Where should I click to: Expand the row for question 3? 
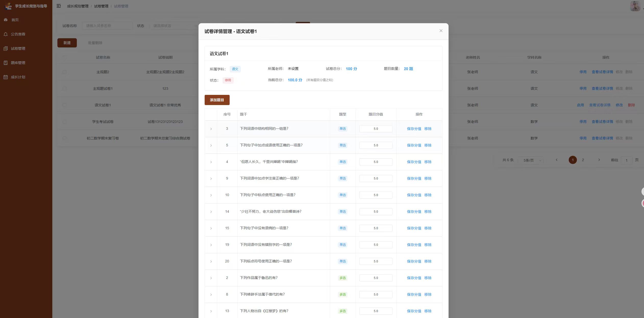pos(211,129)
